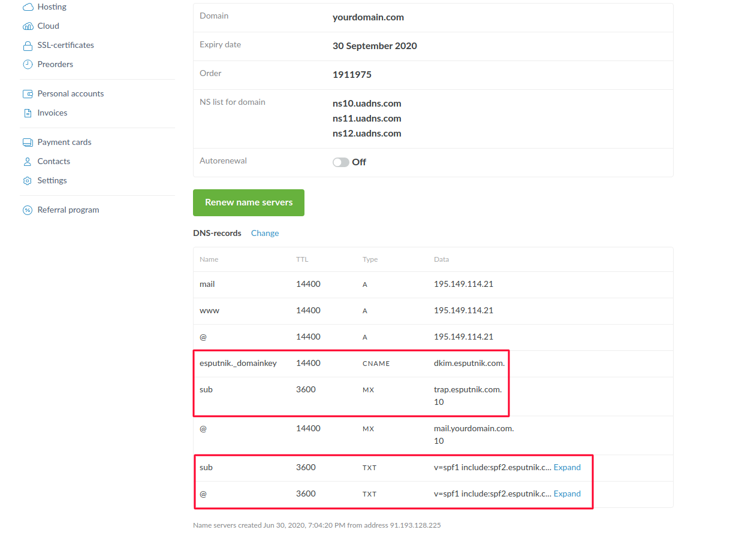Go to SSL-certificates page
739x560 pixels.
(x=65, y=45)
